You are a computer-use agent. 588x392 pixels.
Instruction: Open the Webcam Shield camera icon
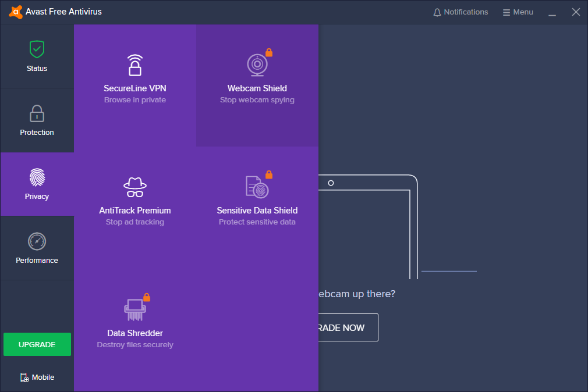point(257,65)
